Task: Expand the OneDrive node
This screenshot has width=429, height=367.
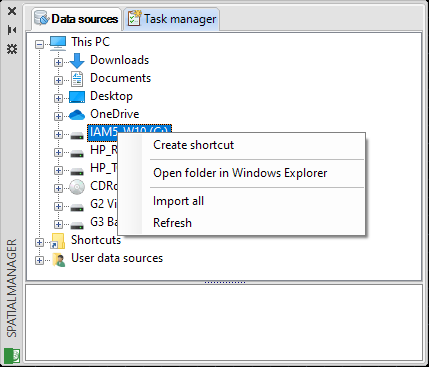Action: [x=58, y=116]
